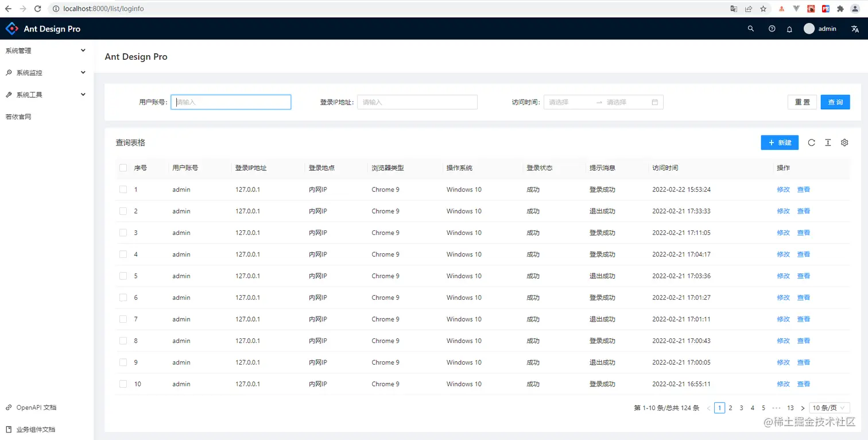This screenshot has height=440, width=868.
Task: Check the checkbox for row 3
Action: click(123, 233)
